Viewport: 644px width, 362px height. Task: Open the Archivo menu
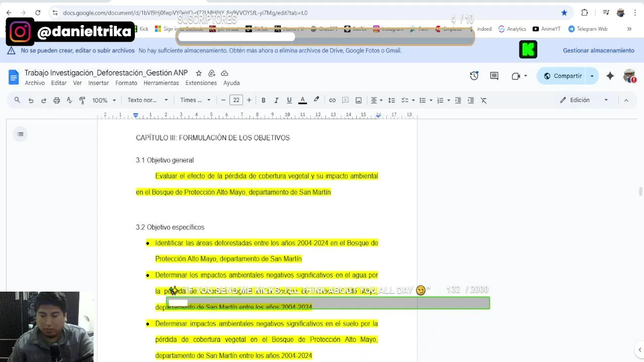point(35,83)
